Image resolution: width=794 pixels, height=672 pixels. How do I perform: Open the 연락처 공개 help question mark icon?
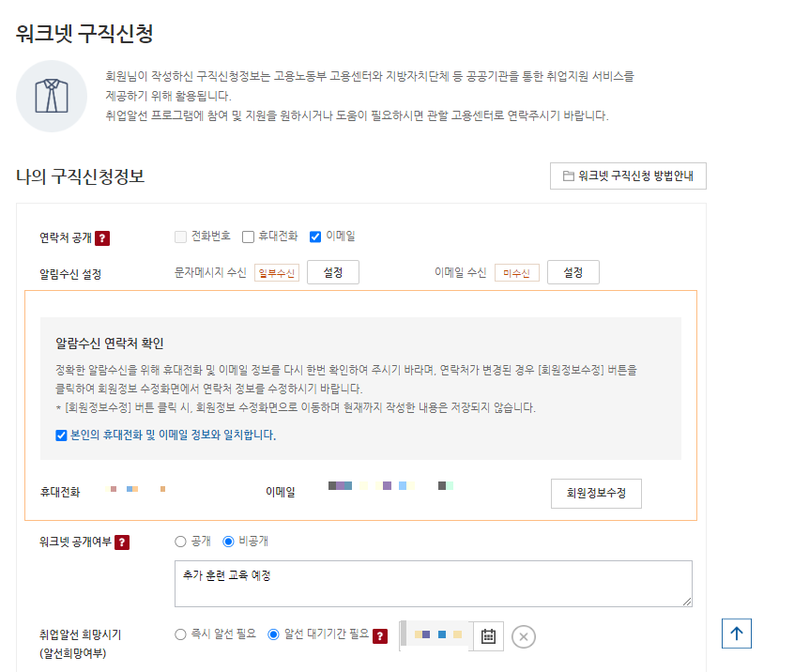coord(102,237)
